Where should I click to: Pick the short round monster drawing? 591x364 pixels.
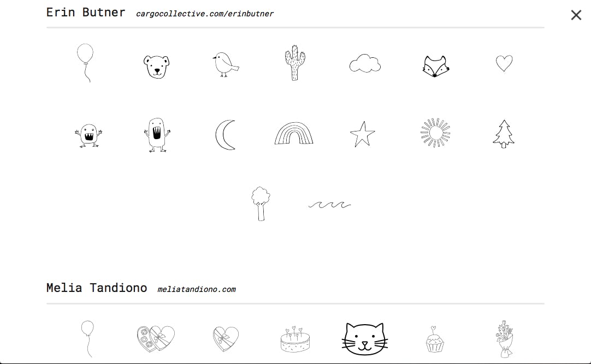(x=88, y=135)
